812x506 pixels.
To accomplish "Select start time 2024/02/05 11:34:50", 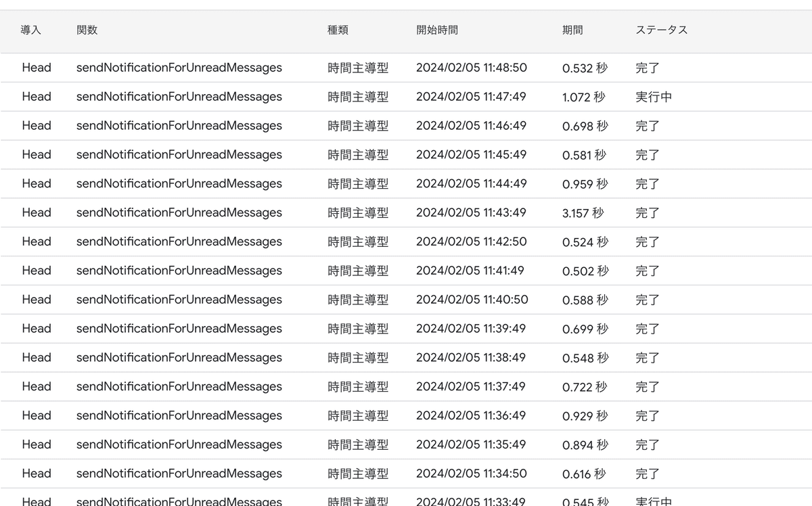I will tap(472, 474).
